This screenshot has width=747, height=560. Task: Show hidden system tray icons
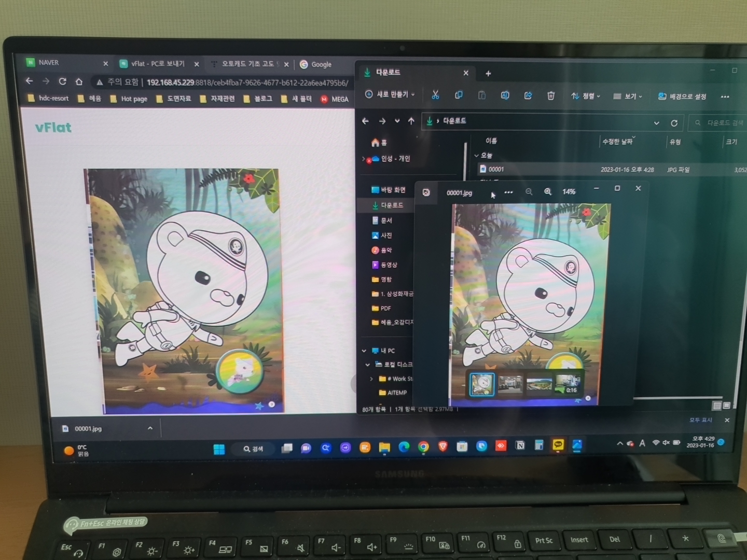click(x=619, y=443)
